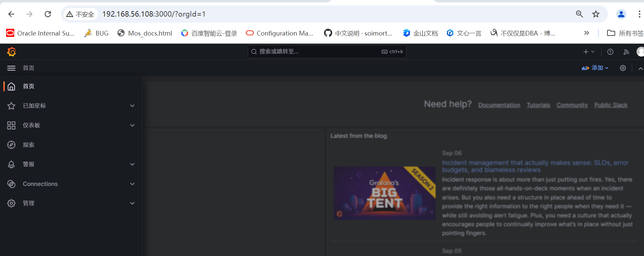Open Chrome three-dot menu

(639, 14)
